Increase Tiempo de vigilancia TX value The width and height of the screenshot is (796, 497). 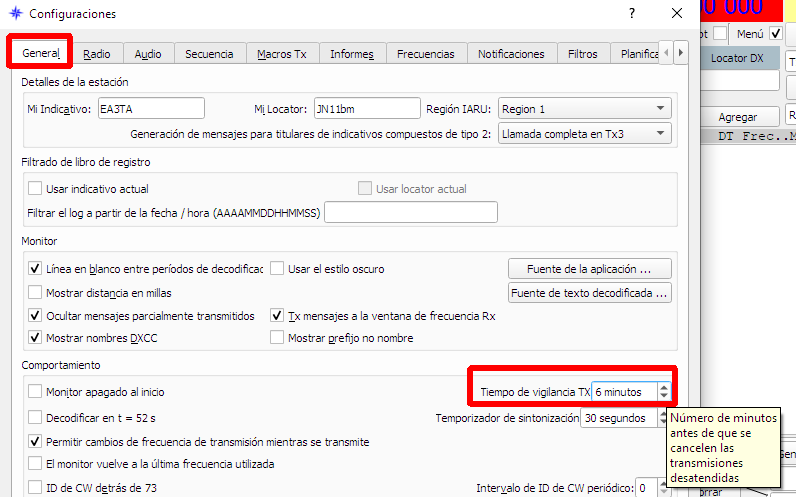coord(663,387)
